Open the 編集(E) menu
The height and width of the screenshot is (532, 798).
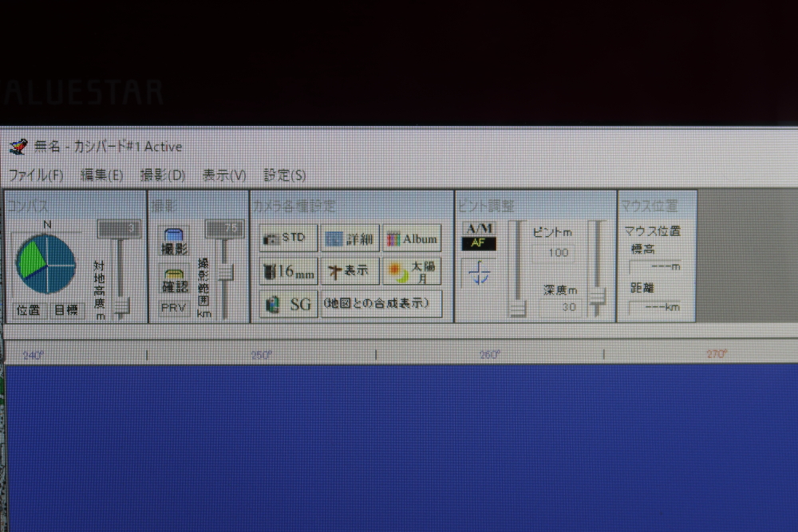click(101, 175)
